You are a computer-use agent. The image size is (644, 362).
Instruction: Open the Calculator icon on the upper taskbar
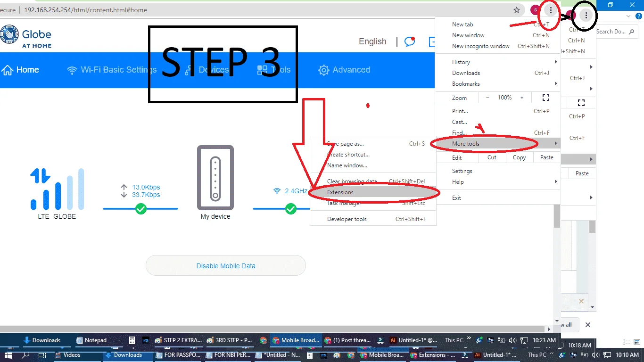(132, 340)
